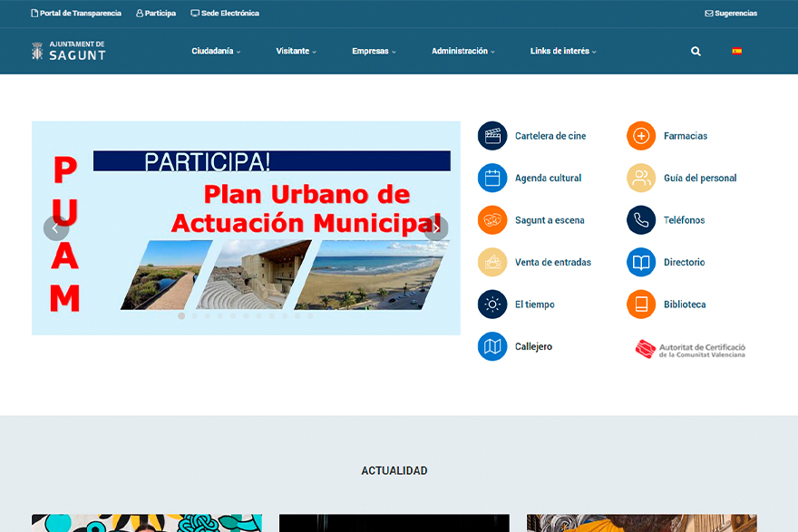Image resolution: width=798 pixels, height=532 pixels.
Task: Select the Biblioteca library icon
Action: [x=641, y=304]
